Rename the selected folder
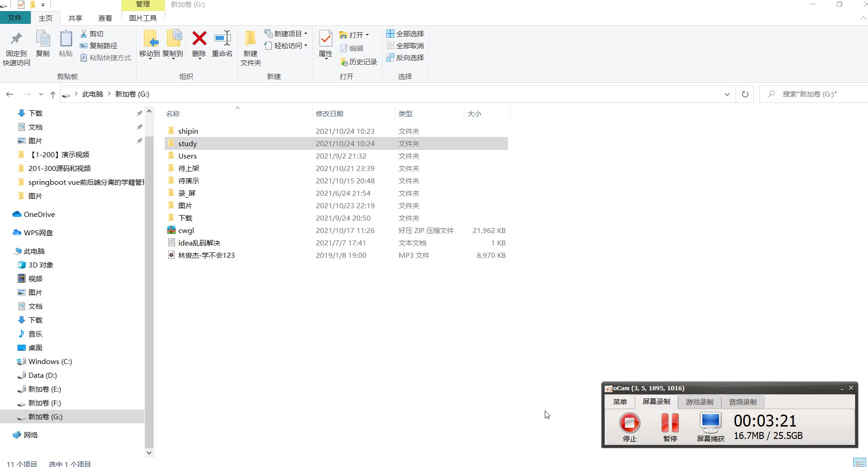 222,44
